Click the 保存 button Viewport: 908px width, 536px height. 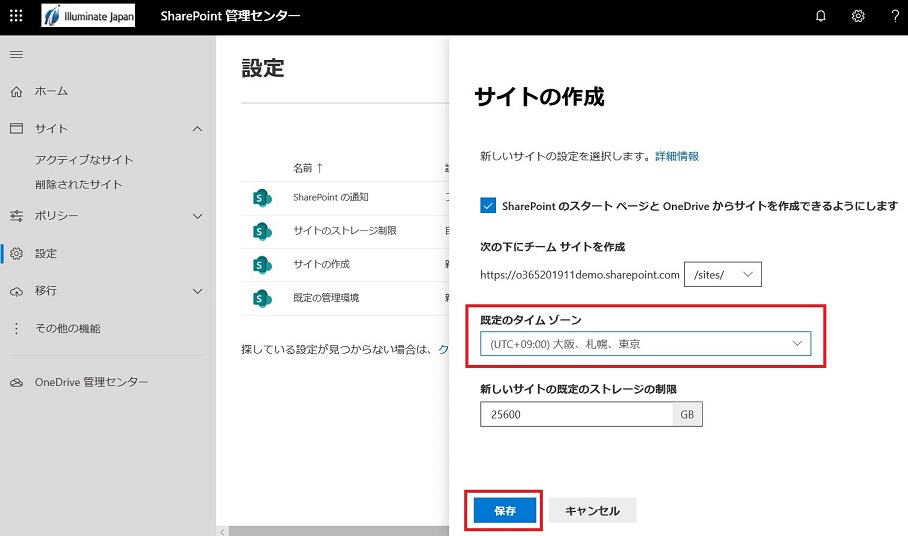coord(505,511)
